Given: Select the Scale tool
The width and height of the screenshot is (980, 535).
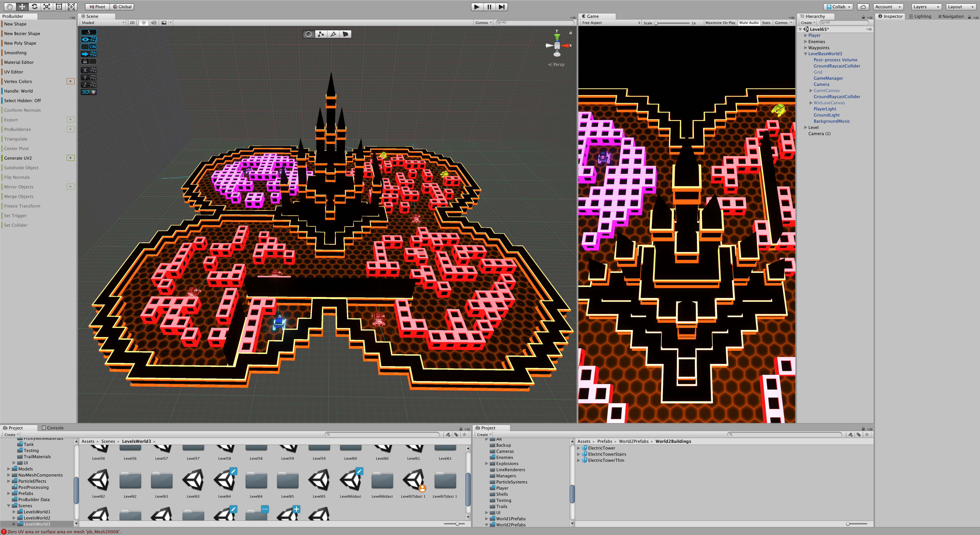Looking at the screenshot, I should click(x=47, y=7).
